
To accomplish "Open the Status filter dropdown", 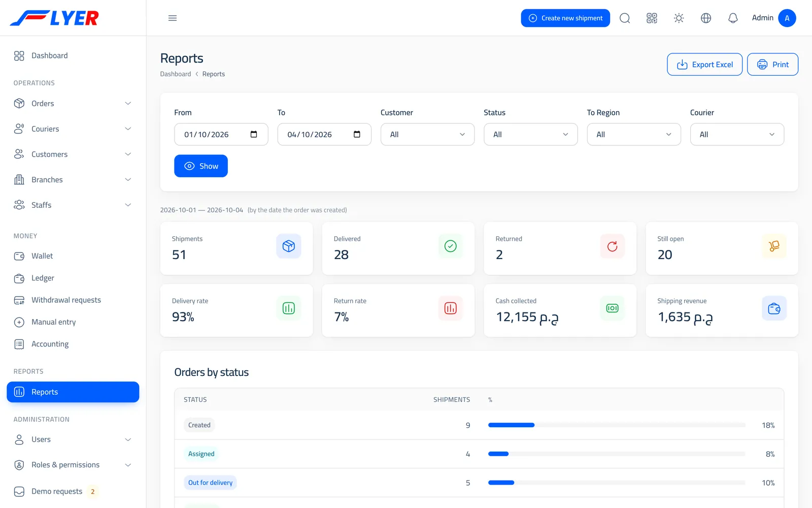I will 530,135.
